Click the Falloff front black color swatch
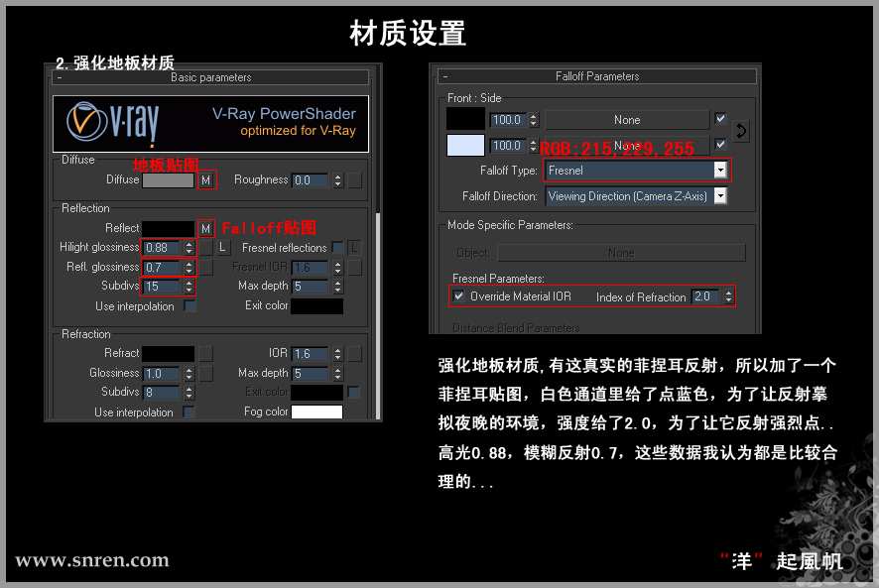The width and height of the screenshot is (879, 588). (x=465, y=119)
